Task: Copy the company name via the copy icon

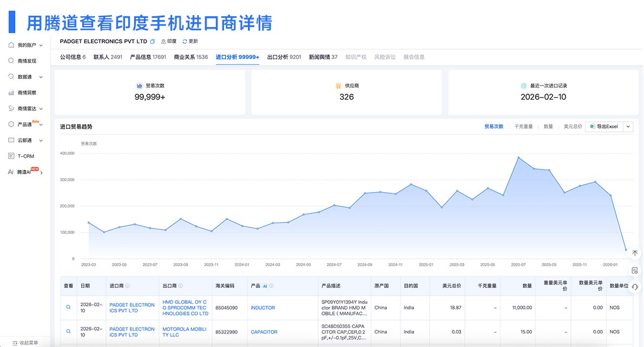Action: click(x=152, y=41)
